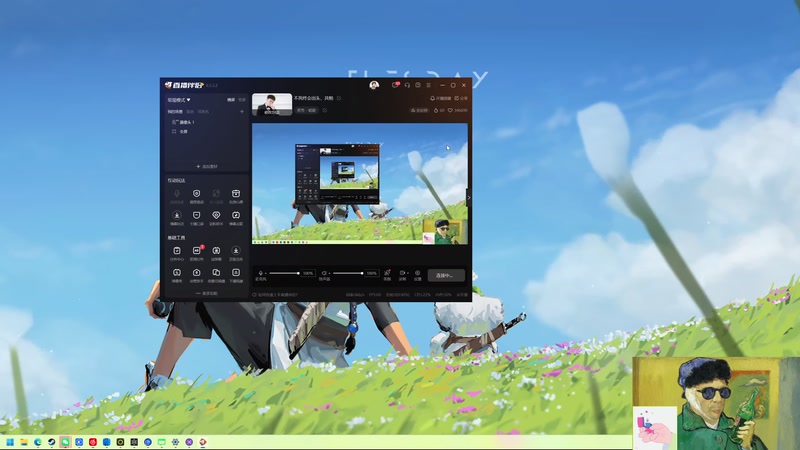Open the diamond heart interactive tool
Viewport: 800px width, 450px height.
216,217
